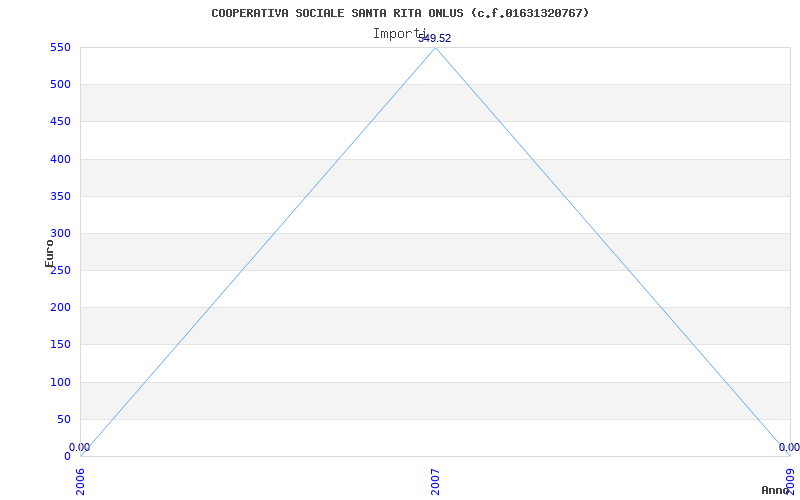This screenshot has height=500, width=800.
Task: Select the 2009 x-axis year label
Action: pos(790,482)
